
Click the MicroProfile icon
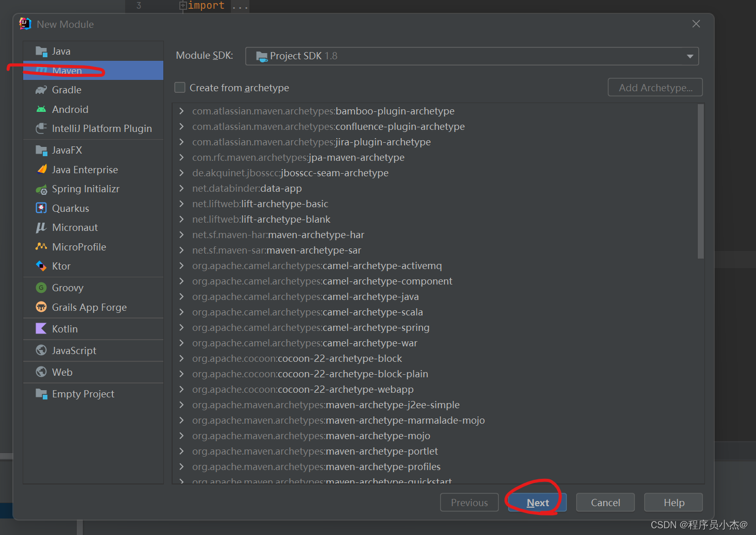[x=41, y=247]
